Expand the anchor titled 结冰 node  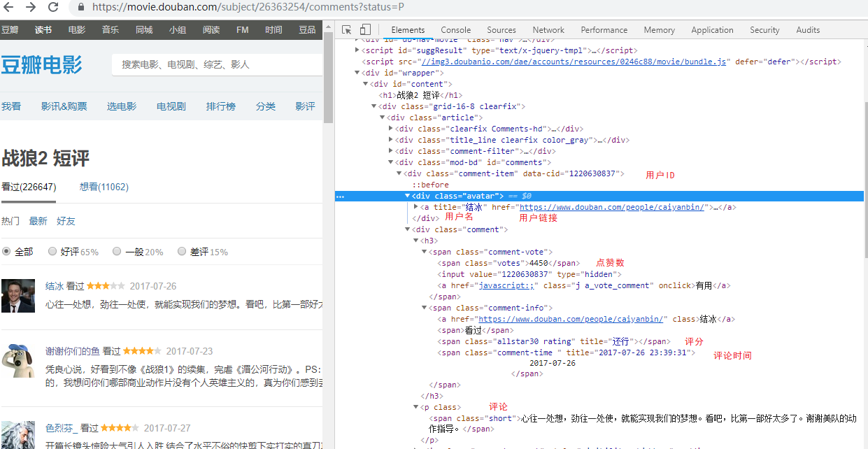(416, 207)
